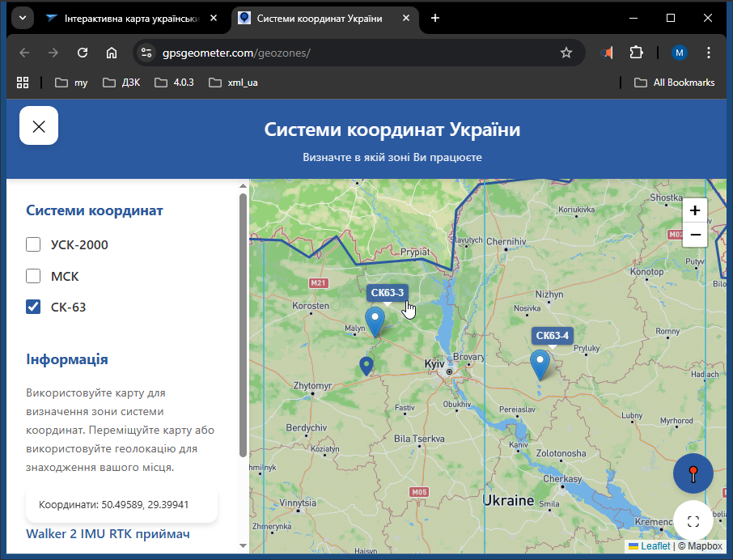The image size is (733, 560).
Task: Open fullscreen map view icon
Action: 693,520
